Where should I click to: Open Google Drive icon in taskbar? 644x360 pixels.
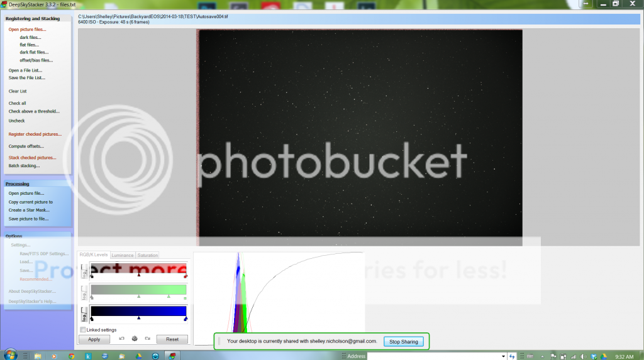139,356
